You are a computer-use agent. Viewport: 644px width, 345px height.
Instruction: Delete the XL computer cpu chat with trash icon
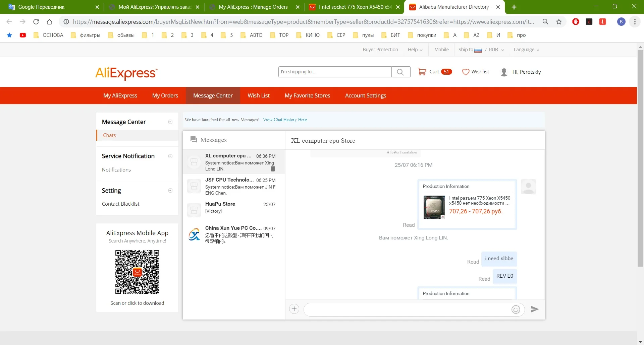click(x=273, y=168)
